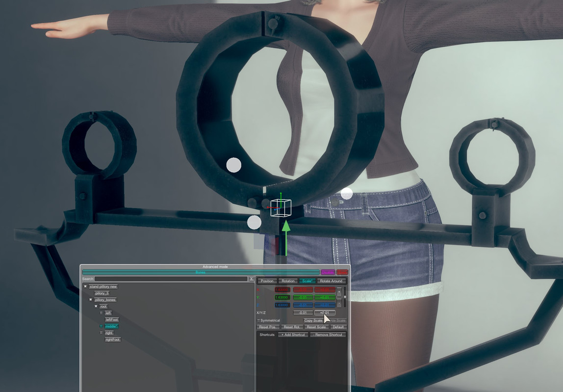Open the Bones section bar
This screenshot has width=563, height=392.
pos(201,272)
